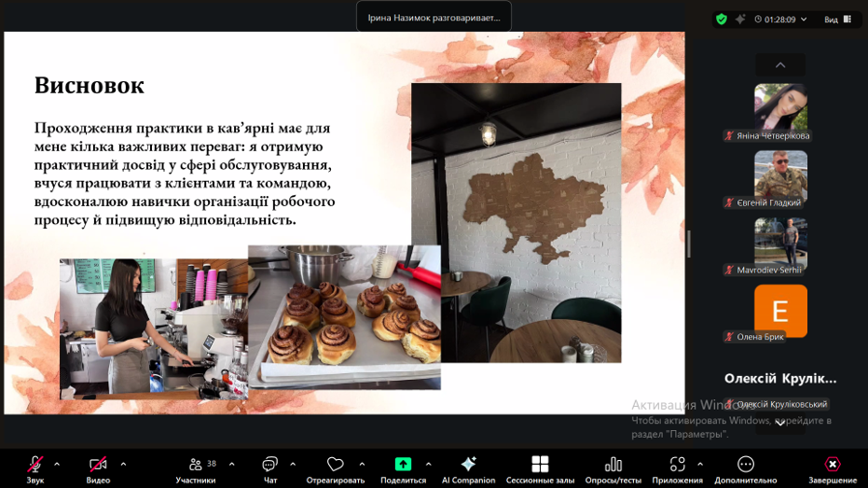The image size is (868, 488).
Task: Open Вид view layout menu
Action: (837, 20)
